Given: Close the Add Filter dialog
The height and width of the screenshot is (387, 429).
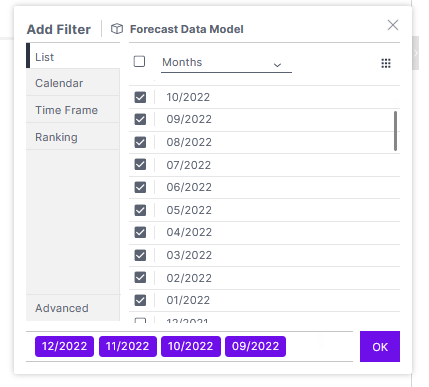Looking at the screenshot, I should [x=393, y=25].
